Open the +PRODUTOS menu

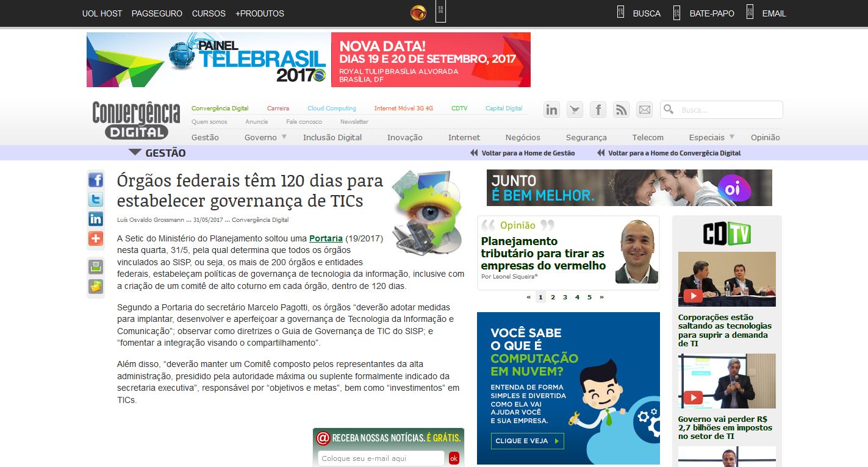(x=260, y=13)
